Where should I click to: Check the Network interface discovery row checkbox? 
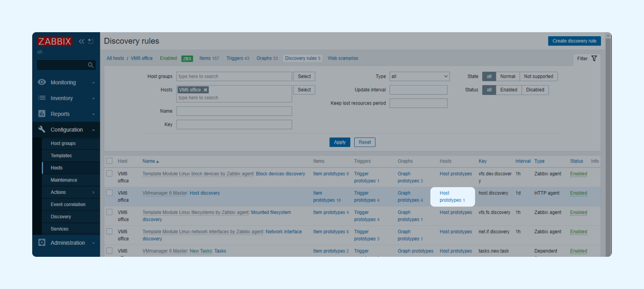[109, 231]
